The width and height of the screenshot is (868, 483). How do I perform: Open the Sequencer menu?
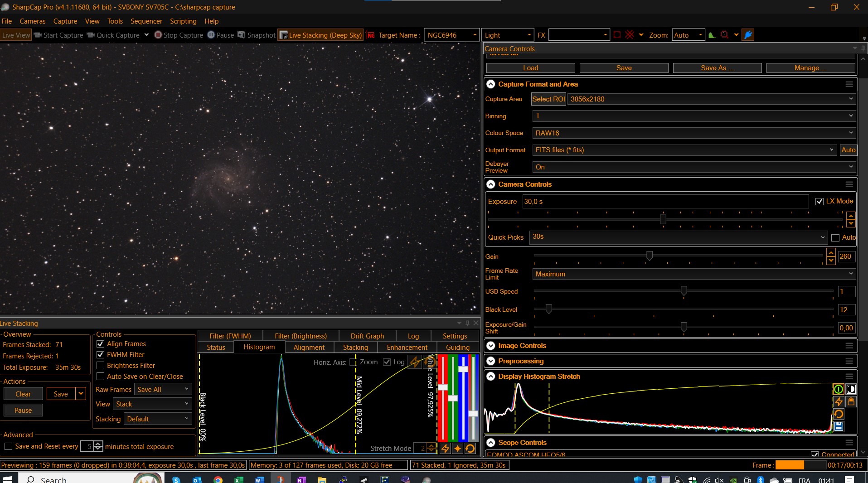point(146,21)
